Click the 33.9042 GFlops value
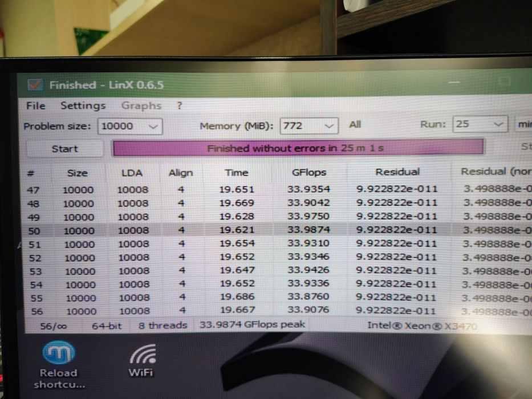This screenshot has width=532, height=399. (x=308, y=202)
